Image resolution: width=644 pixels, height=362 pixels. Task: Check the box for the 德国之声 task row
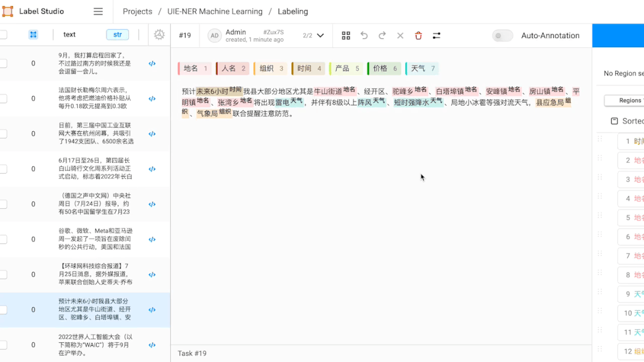point(4,204)
